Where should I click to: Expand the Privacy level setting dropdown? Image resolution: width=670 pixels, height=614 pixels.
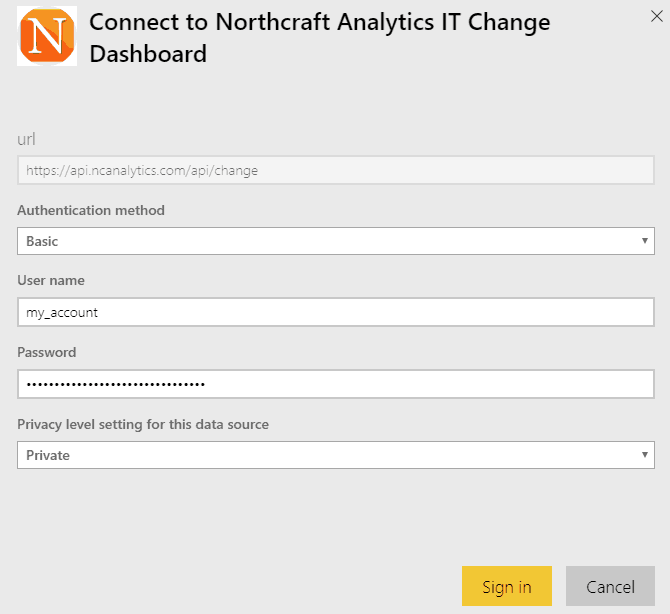[x=335, y=455]
